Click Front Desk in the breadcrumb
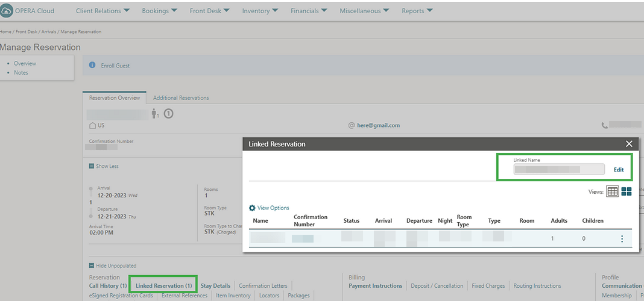 (27, 31)
